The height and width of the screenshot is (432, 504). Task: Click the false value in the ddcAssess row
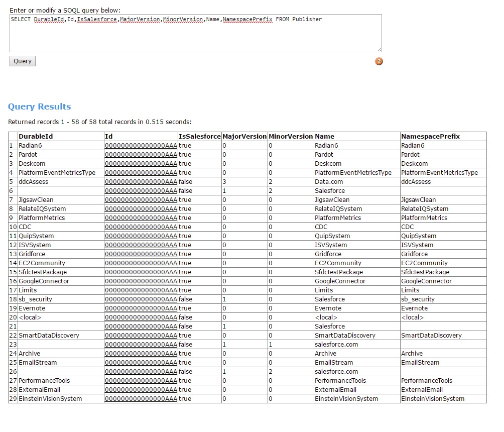[x=185, y=181]
